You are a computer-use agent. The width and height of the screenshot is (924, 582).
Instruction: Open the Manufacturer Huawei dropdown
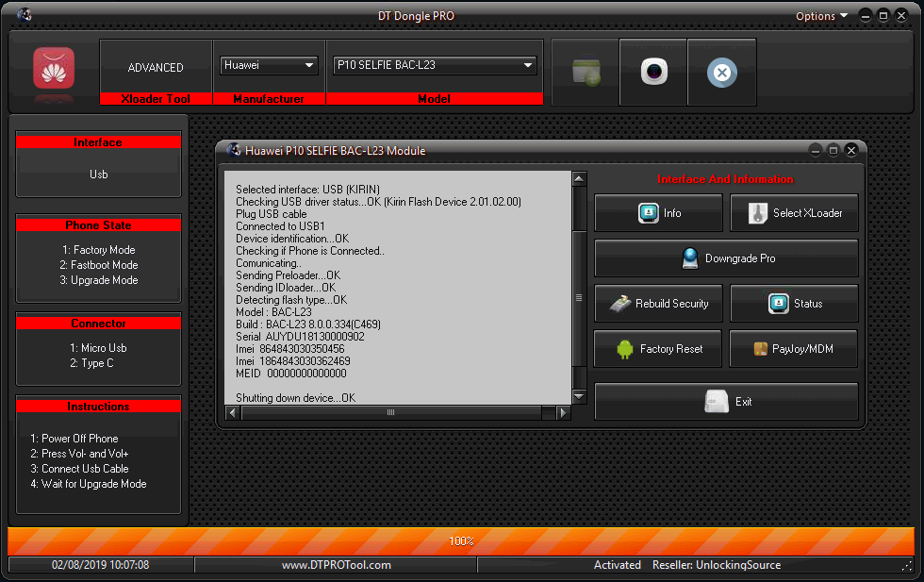[269, 65]
